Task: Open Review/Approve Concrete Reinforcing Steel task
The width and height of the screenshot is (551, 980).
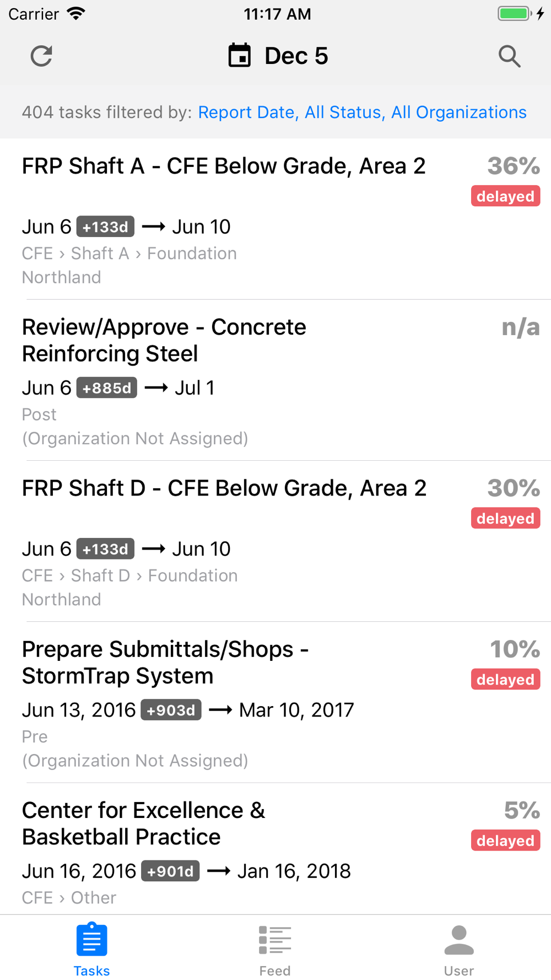Action: click(x=164, y=340)
